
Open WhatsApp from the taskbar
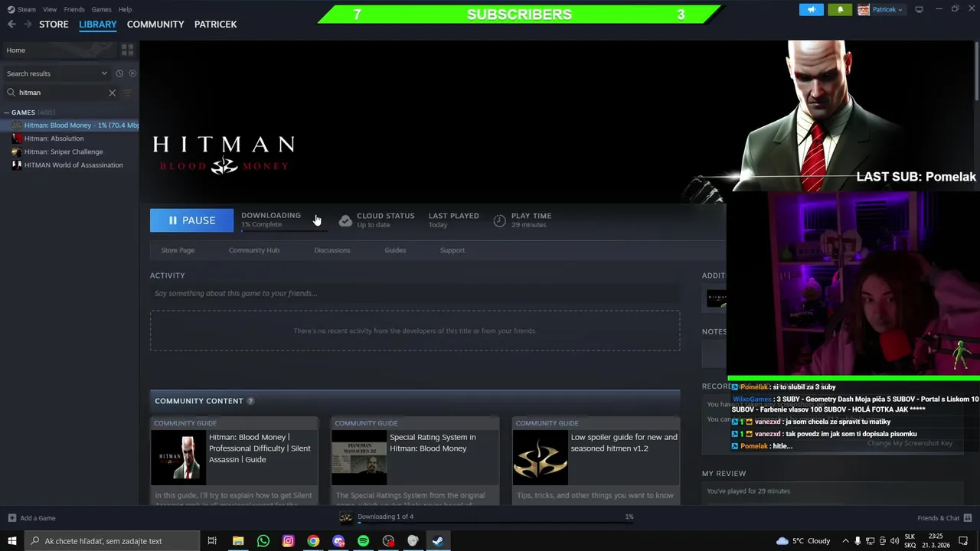[x=263, y=541]
